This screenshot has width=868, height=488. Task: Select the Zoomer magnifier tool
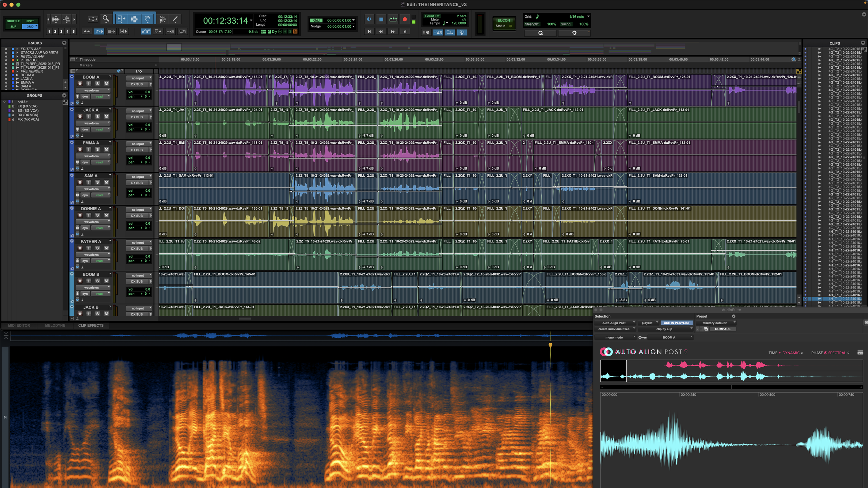point(106,19)
